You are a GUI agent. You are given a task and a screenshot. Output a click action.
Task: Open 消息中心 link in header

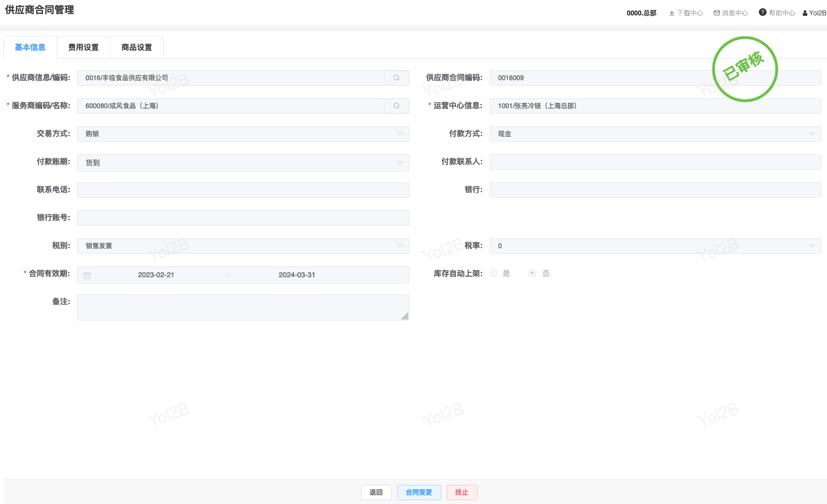click(x=735, y=13)
